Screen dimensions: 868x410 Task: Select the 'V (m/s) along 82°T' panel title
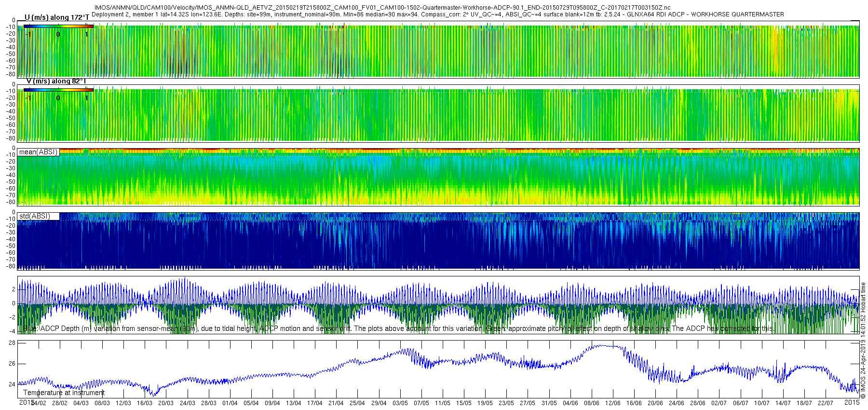pos(56,81)
